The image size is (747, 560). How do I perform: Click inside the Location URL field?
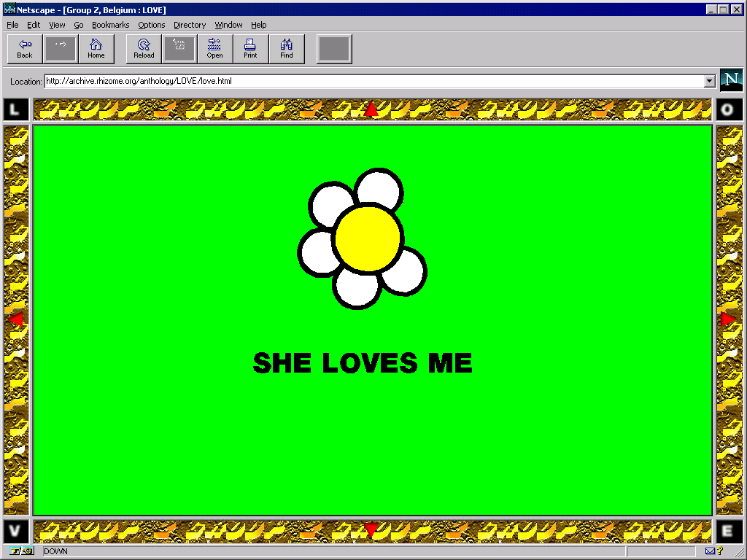(374, 81)
